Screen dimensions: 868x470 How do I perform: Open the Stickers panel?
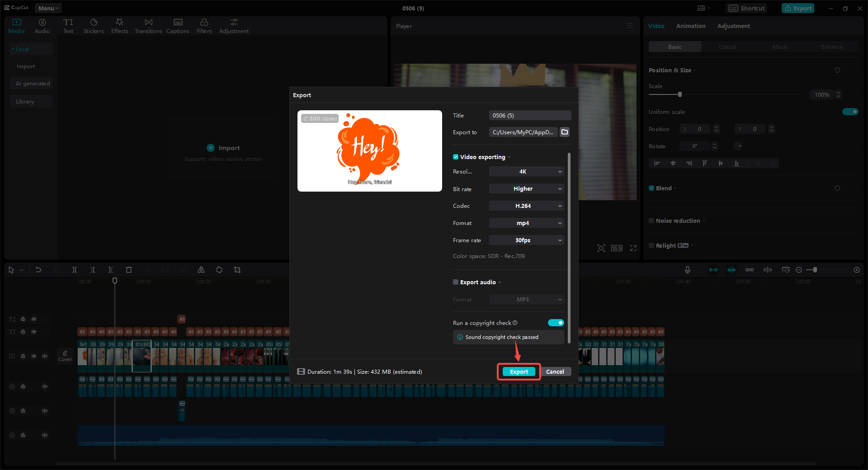coord(94,25)
